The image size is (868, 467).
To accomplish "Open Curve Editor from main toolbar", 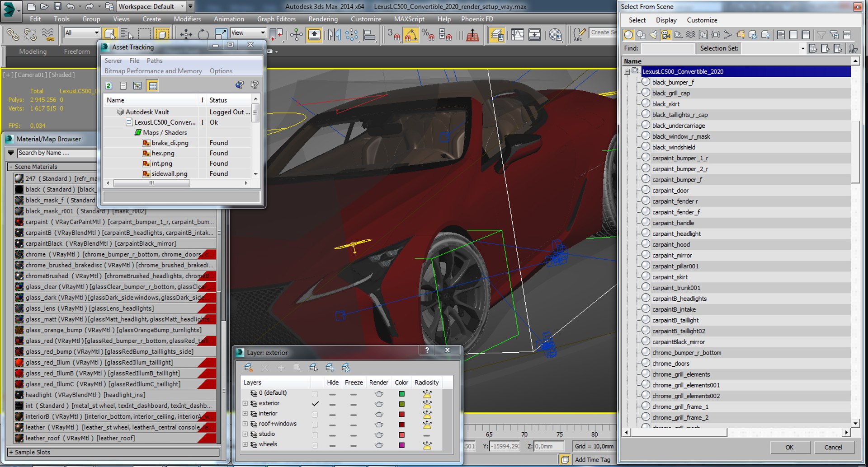I will tap(517, 34).
